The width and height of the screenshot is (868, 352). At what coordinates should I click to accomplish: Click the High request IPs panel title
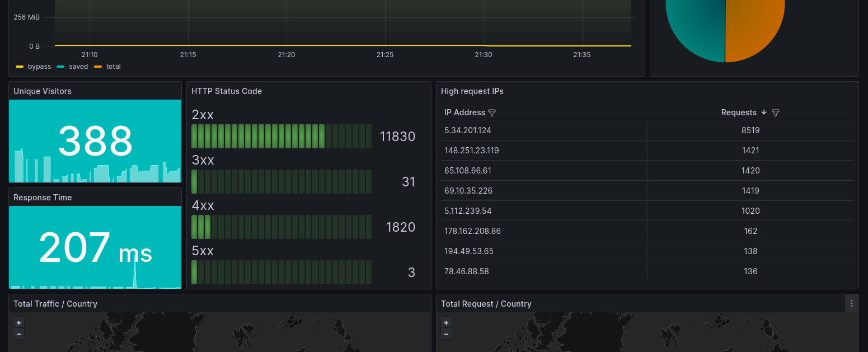tap(472, 91)
